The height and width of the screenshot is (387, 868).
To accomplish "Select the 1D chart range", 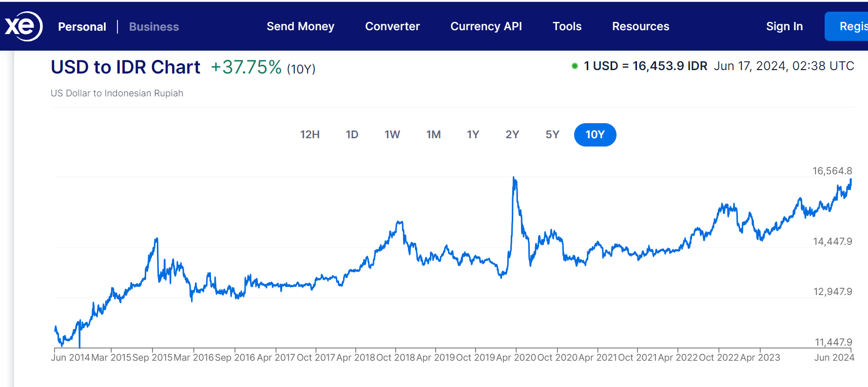I will coord(352,135).
